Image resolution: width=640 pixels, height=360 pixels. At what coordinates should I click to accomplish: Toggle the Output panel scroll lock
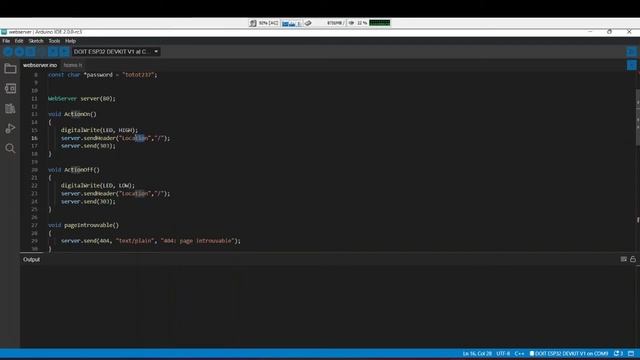click(633, 259)
